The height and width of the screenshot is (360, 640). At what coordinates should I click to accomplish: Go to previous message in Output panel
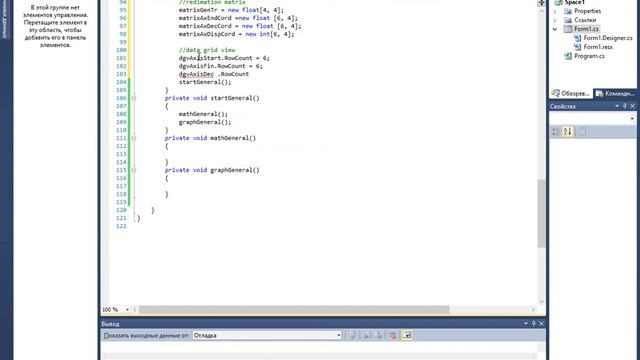coord(367,336)
